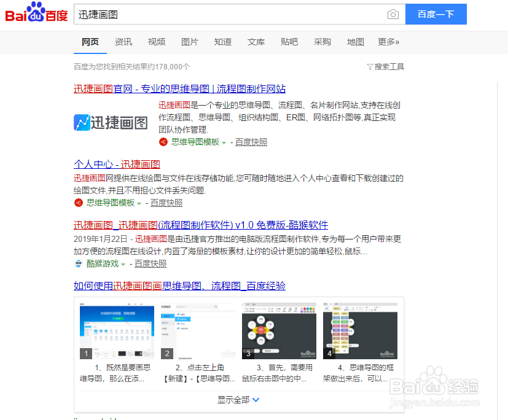
Task: Click the 百度一下 search button
Action: [436, 14]
